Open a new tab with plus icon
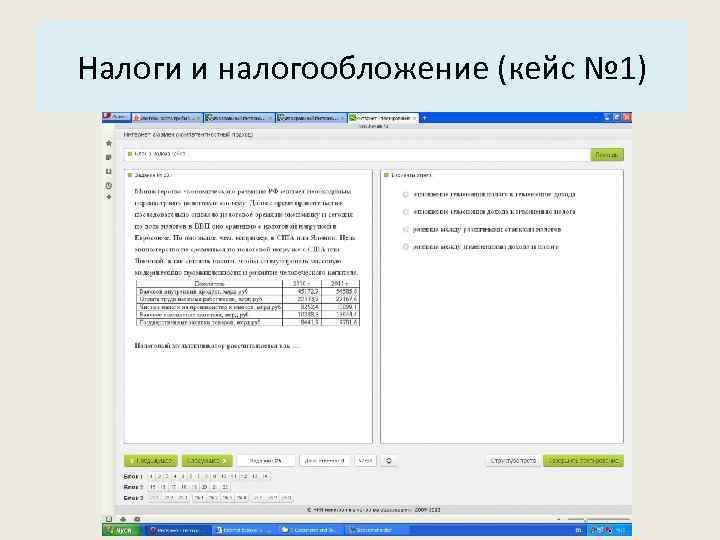 (x=425, y=118)
